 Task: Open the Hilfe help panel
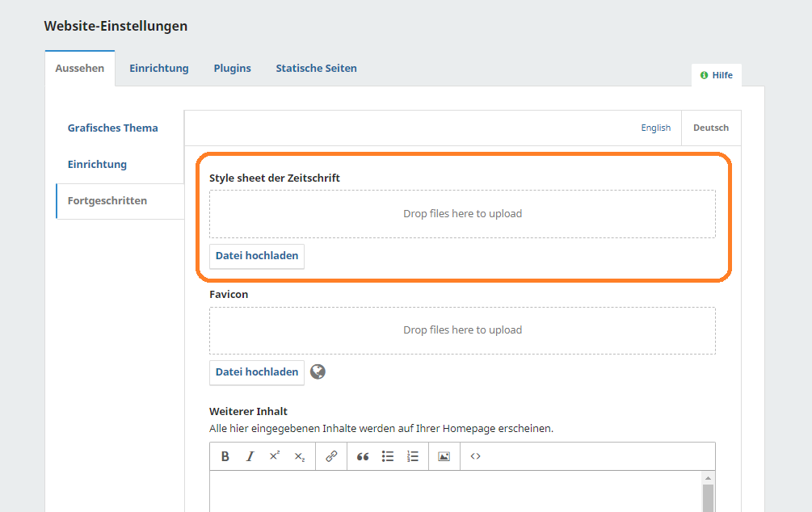[x=717, y=75]
